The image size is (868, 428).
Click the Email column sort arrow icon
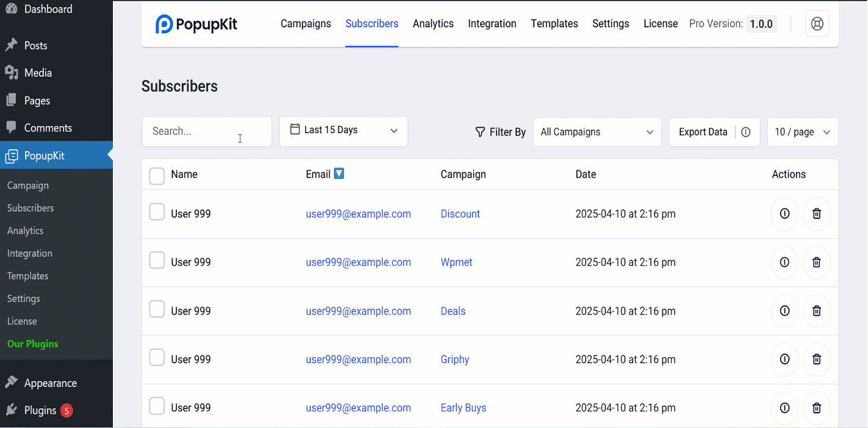[x=339, y=174]
